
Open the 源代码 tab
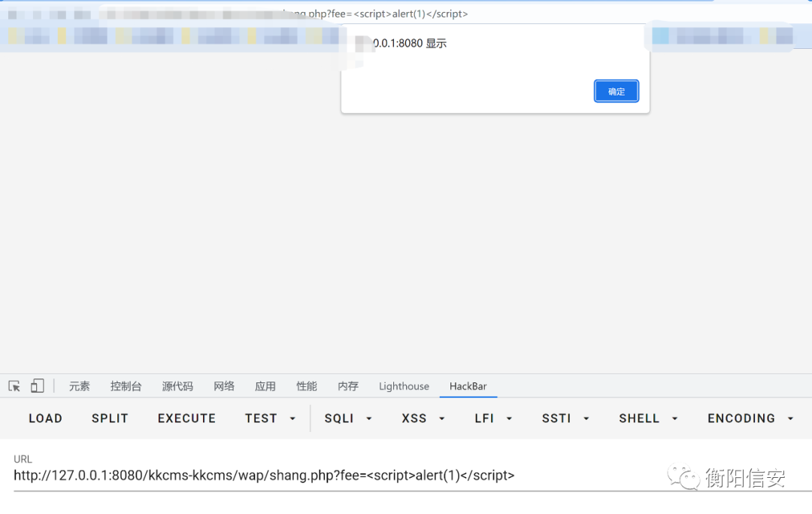[177, 386]
